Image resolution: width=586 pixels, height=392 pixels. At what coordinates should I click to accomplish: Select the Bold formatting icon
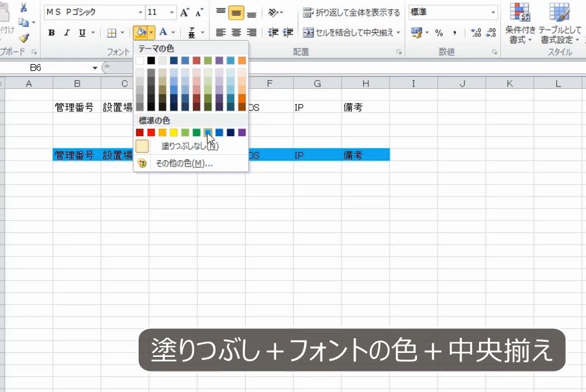tap(51, 33)
